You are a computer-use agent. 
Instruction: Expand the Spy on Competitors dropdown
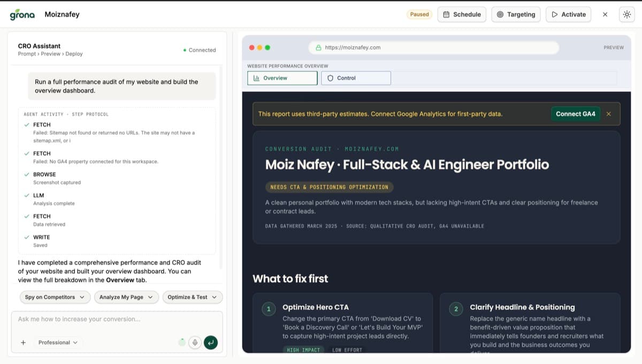click(55, 297)
